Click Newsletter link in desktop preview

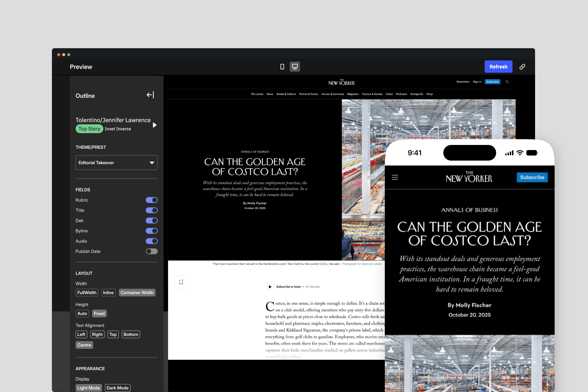click(463, 82)
